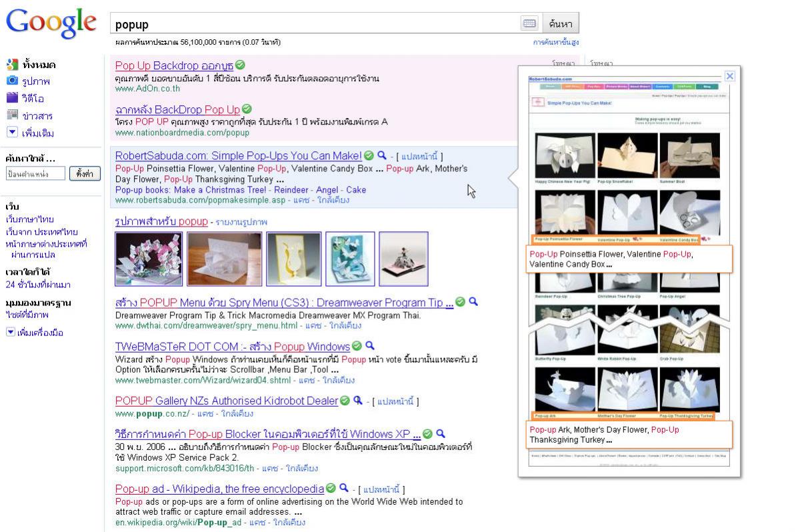Click pig pop-up thumbnail in page preview
This screenshot has width=798, height=532.
coord(565,155)
